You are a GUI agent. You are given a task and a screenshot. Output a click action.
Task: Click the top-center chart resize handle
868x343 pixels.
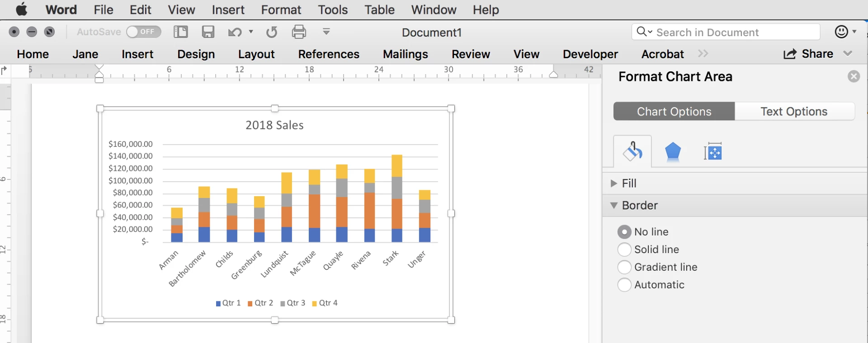275,108
